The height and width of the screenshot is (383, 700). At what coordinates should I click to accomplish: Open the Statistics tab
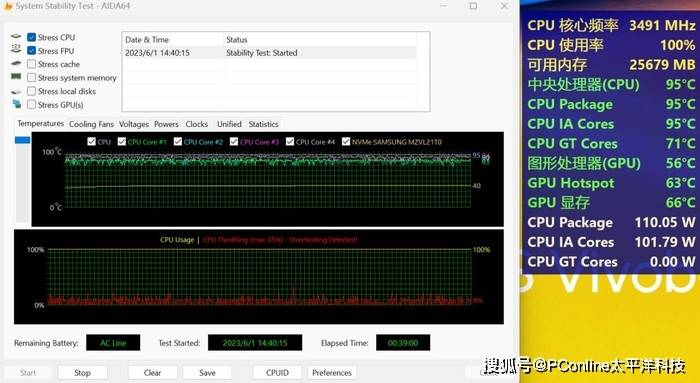[263, 124]
